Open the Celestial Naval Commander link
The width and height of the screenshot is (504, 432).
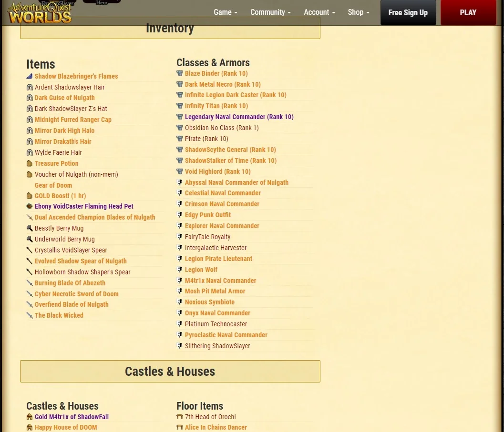click(223, 193)
